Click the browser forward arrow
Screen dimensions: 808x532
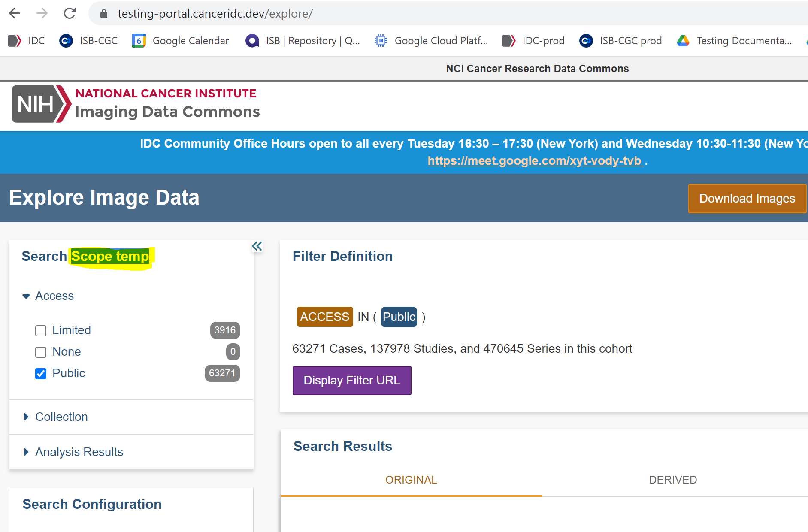[42, 13]
